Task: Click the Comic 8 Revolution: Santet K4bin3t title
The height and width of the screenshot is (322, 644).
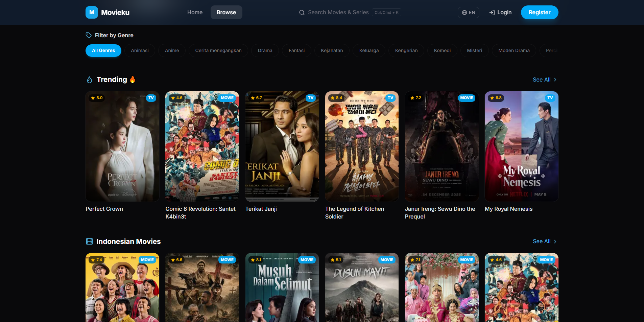Action: click(200, 213)
